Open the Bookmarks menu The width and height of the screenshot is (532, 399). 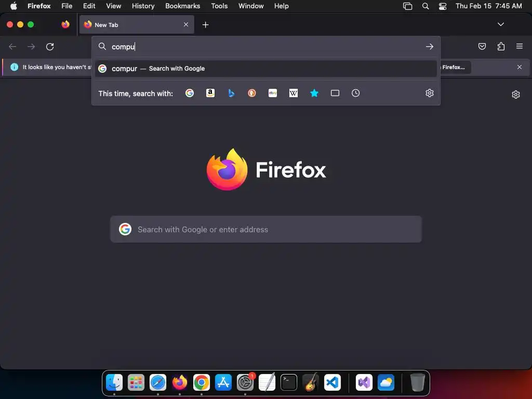(x=182, y=6)
